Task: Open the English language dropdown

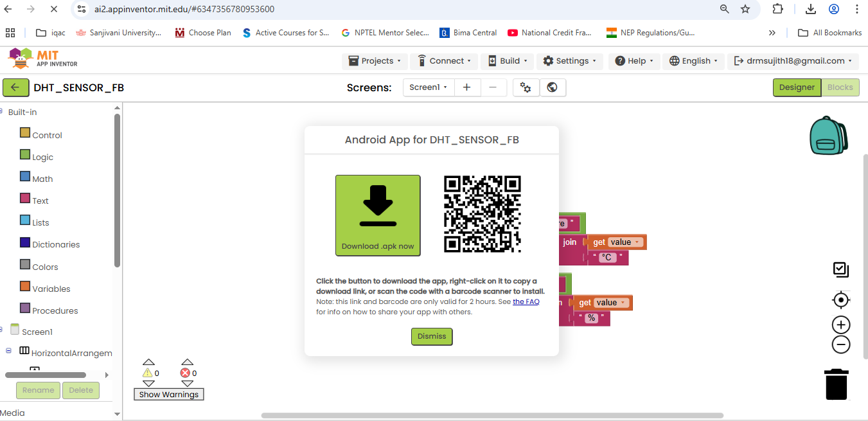Action: click(694, 61)
